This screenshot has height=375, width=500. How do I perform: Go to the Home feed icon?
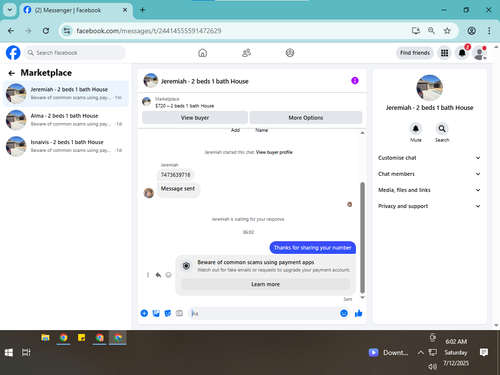(x=202, y=53)
